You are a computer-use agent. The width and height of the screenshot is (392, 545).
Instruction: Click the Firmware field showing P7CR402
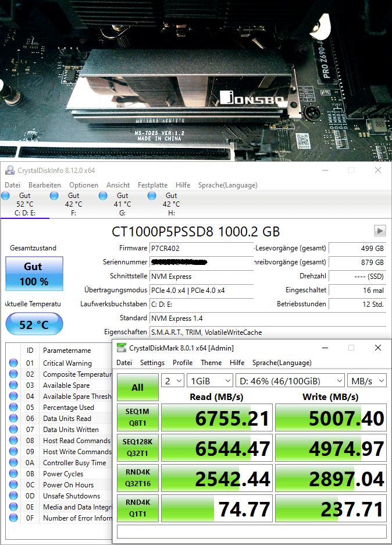click(201, 248)
